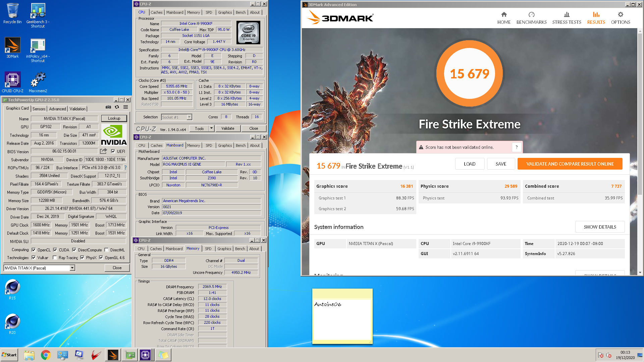Take a GPU-Z screenshot with the camera icon
The width and height of the screenshot is (644, 362).
click(x=108, y=107)
